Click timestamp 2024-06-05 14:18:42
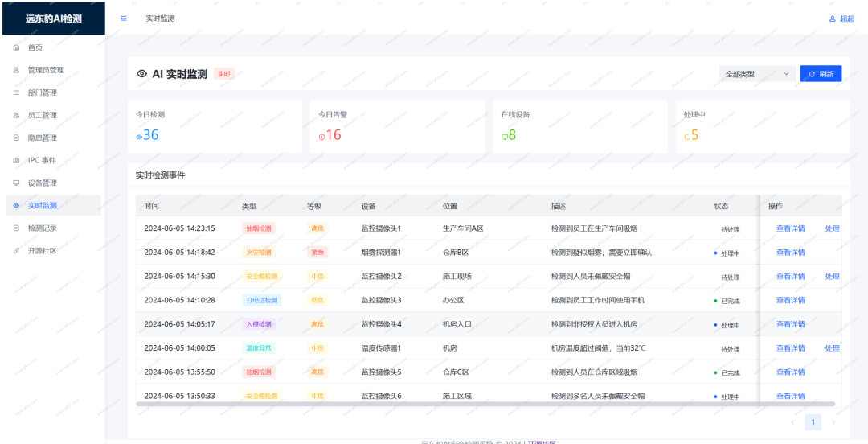This screenshot has width=868, height=444. [180, 253]
